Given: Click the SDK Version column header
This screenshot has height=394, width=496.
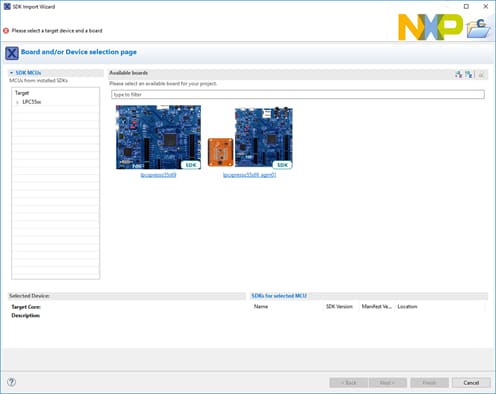Looking at the screenshot, I should click(339, 306).
